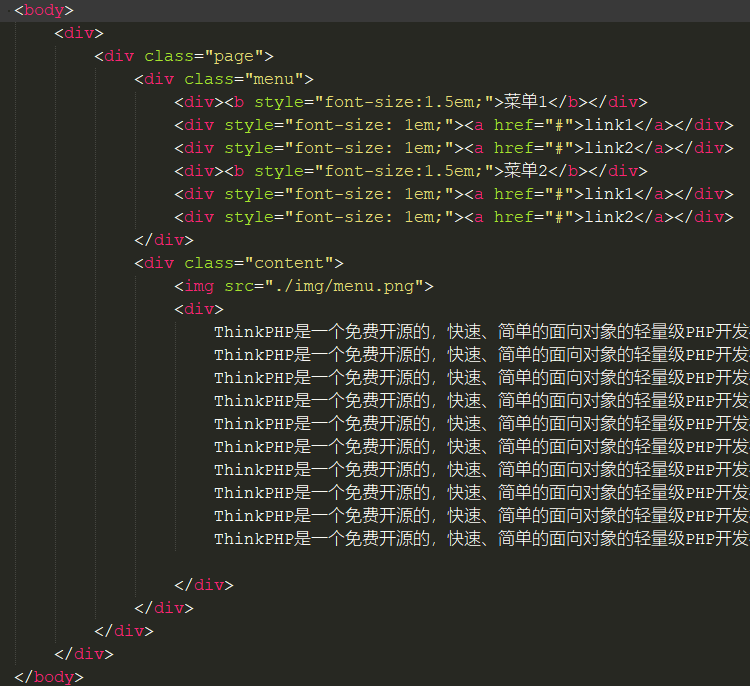Click the 菜单2 text in the code
The image size is (750, 686).
click(x=527, y=171)
